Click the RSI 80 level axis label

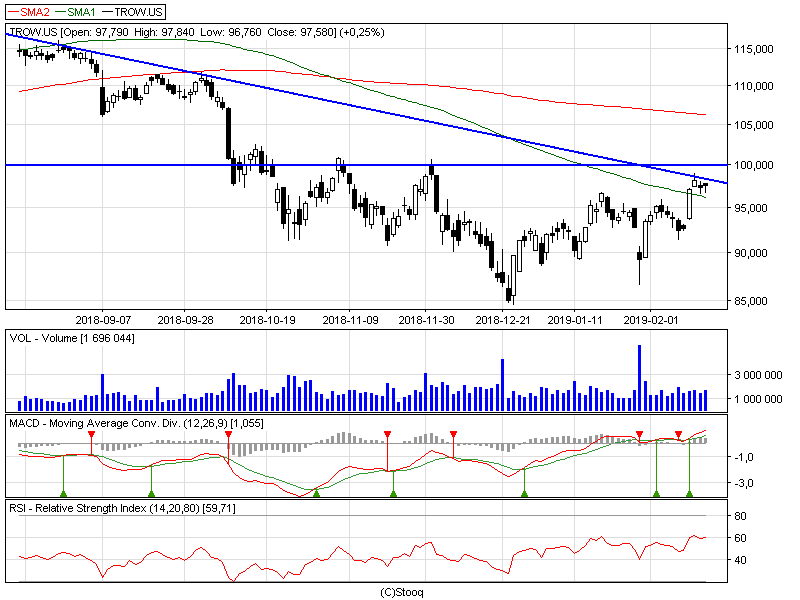(740, 516)
